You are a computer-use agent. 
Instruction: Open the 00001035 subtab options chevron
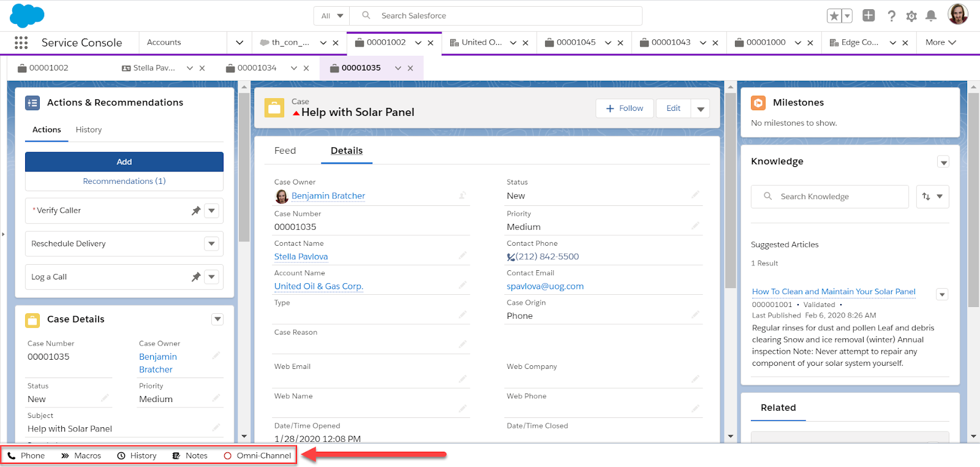(x=398, y=68)
